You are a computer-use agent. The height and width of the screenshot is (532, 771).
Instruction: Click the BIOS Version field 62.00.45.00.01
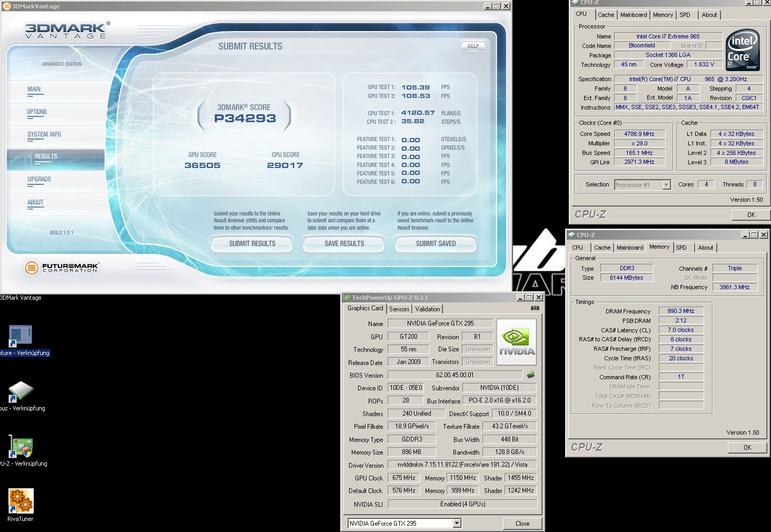pyautogui.click(x=455, y=375)
